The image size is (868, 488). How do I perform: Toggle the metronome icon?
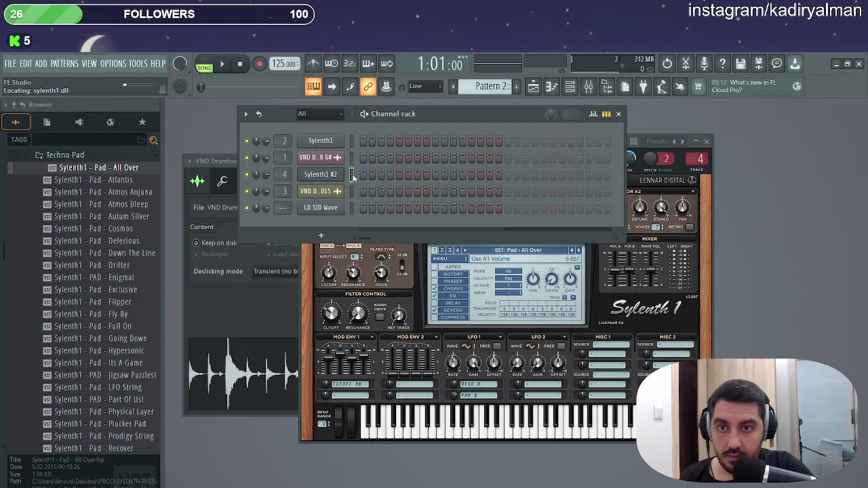point(313,64)
